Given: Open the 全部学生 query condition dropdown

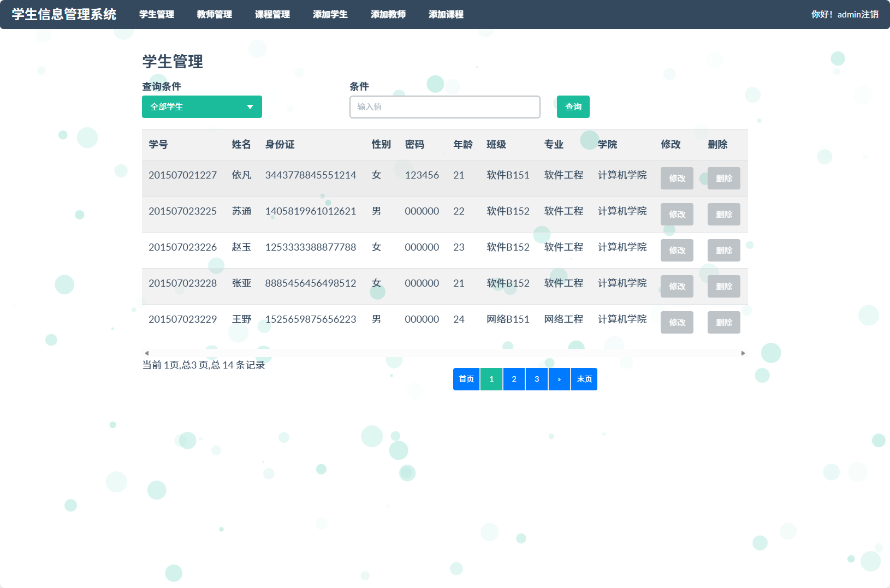Looking at the screenshot, I should coord(201,106).
